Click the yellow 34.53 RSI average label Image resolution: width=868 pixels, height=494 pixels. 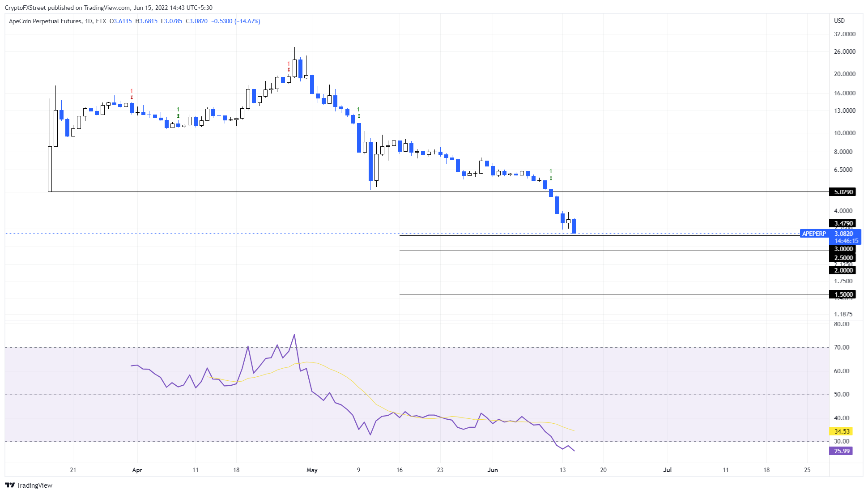point(841,431)
